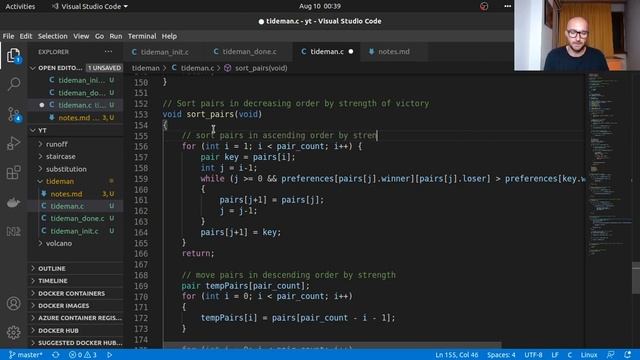Image resolution: width=640 pixels, height=360 pixels.
Task: Open the File menu
Action: (8, 36)
